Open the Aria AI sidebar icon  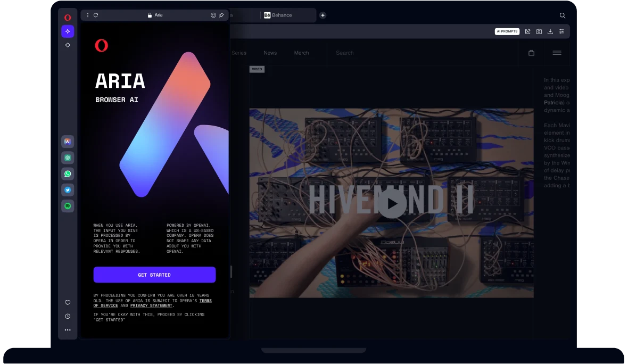tap(68, 31)
